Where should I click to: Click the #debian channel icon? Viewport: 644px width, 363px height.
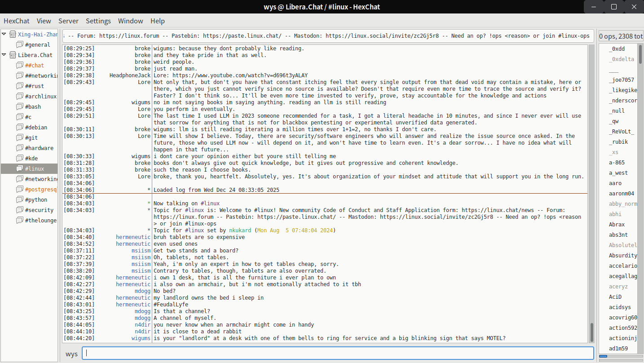(20, 127)
